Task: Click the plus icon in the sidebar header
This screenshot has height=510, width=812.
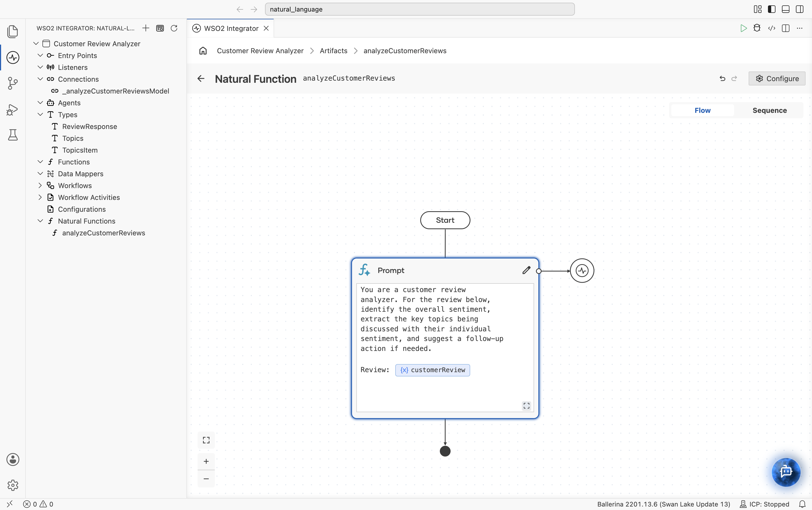Action: click(x=146, y=28)
